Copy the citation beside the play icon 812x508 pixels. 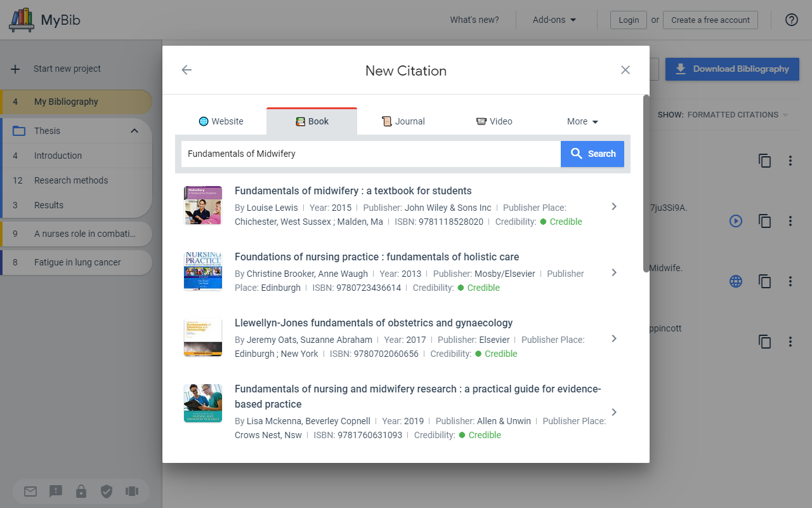pos(765,221)
